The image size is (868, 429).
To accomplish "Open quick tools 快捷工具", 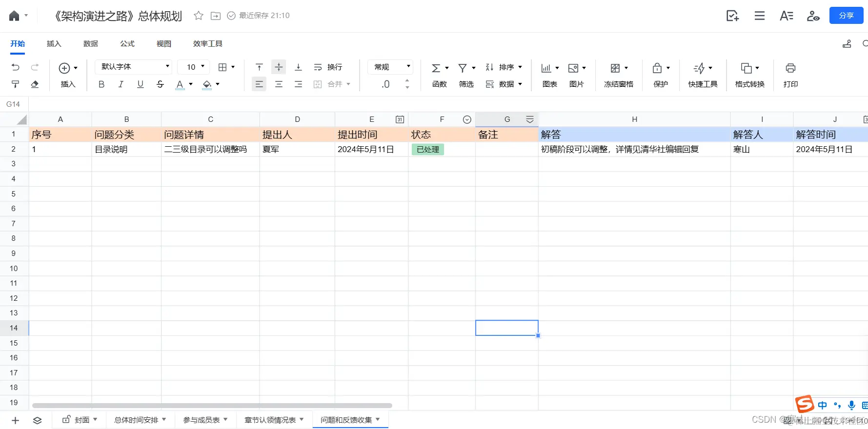I will pyautogui.click(x=703, y=76).
